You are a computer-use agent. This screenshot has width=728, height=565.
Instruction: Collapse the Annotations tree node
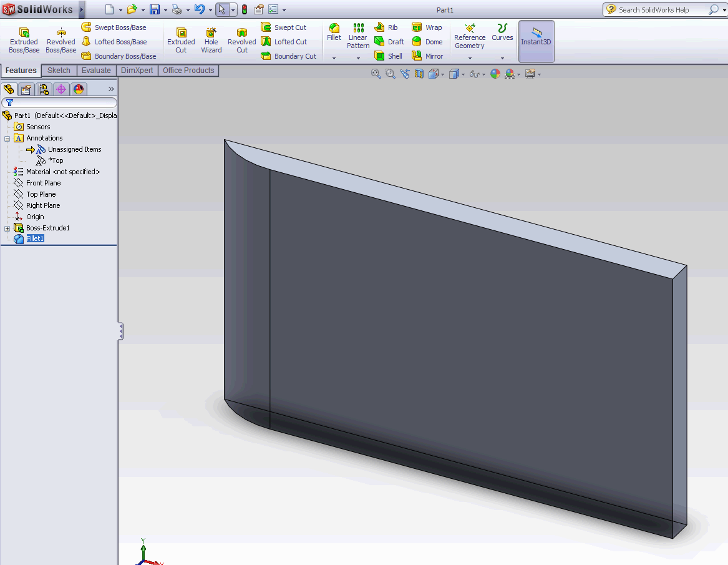pos(7,139)
